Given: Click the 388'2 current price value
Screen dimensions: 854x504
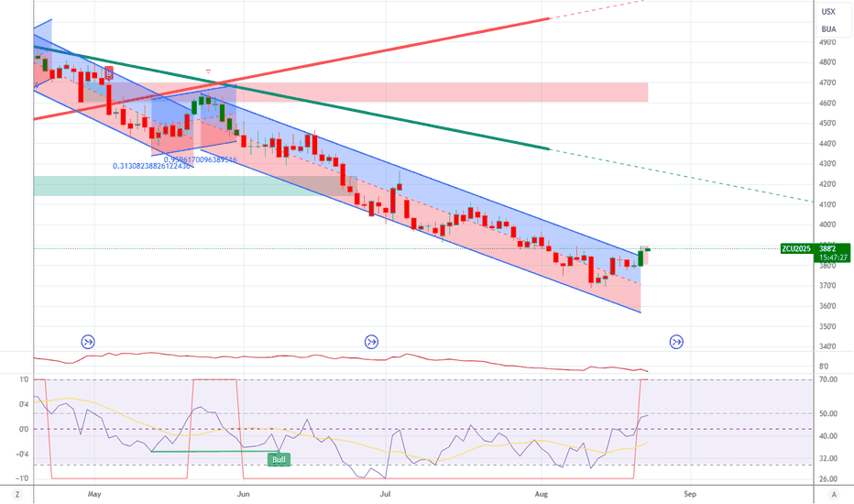Looking at the screenshot, I should point(827,248).
